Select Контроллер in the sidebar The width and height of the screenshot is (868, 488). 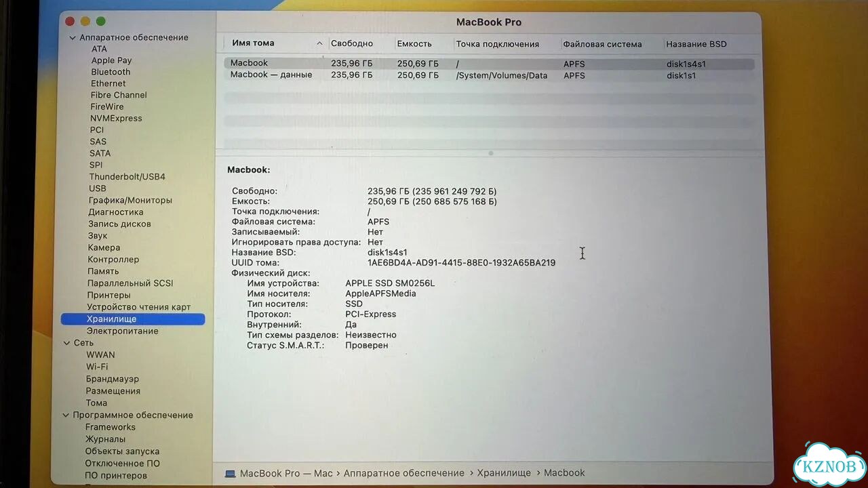[x=113, y=259]
